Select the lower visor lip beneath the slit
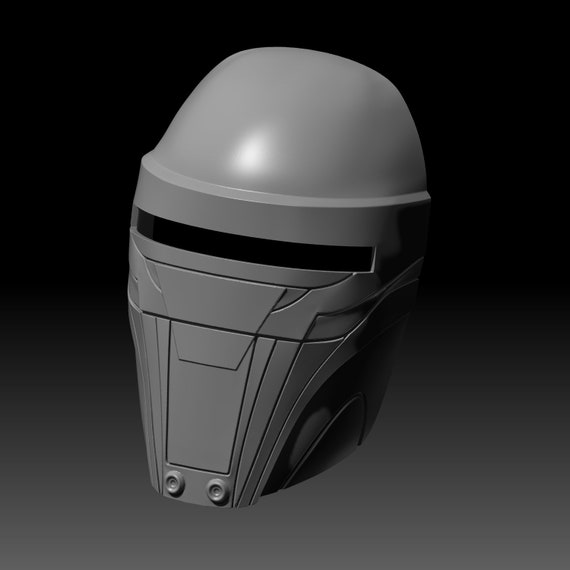This screenshot has width=570, height=570. tap(240, 265)
